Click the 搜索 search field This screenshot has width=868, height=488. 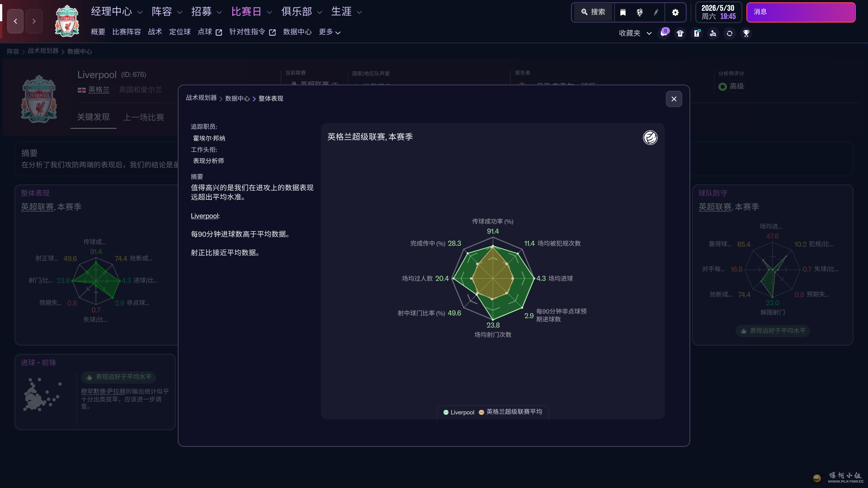593,12
